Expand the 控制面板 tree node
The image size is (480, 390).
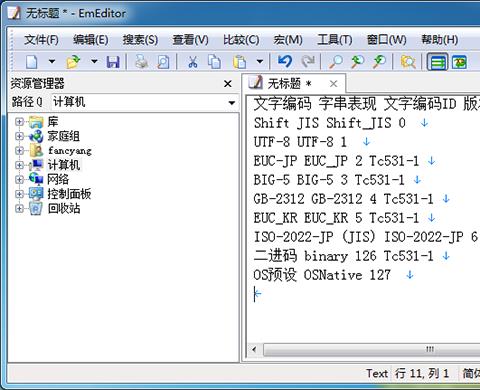click(x=19, y=194)
